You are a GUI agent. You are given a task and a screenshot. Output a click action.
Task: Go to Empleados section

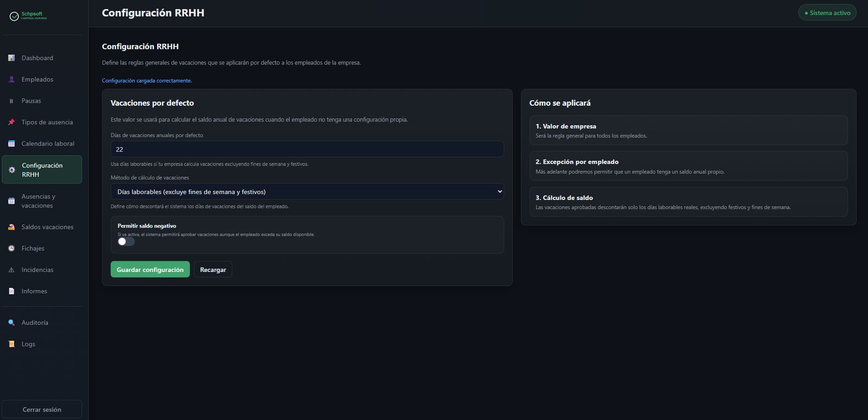coord(42,79)
